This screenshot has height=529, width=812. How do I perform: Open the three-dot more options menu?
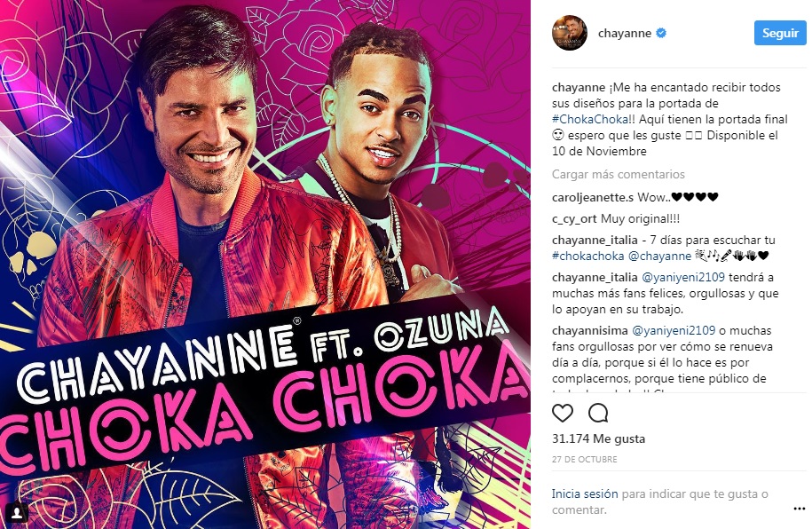pos(799,509)
